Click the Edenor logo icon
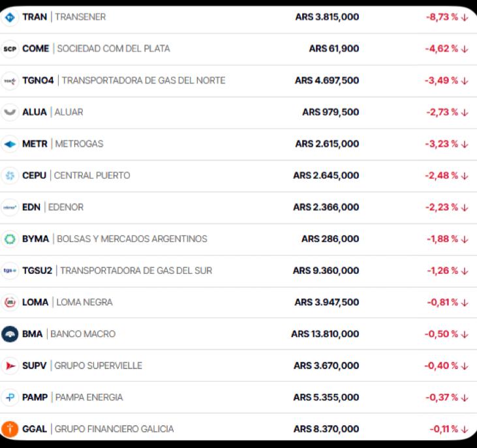 pos(10,207)
